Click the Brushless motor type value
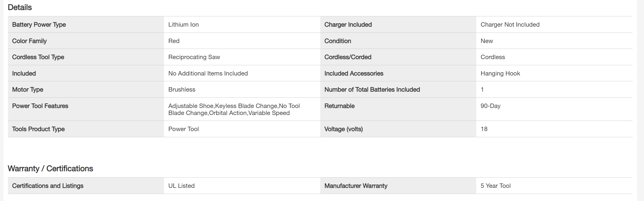This screenshot has height=201, width=644. click(182, 90)
